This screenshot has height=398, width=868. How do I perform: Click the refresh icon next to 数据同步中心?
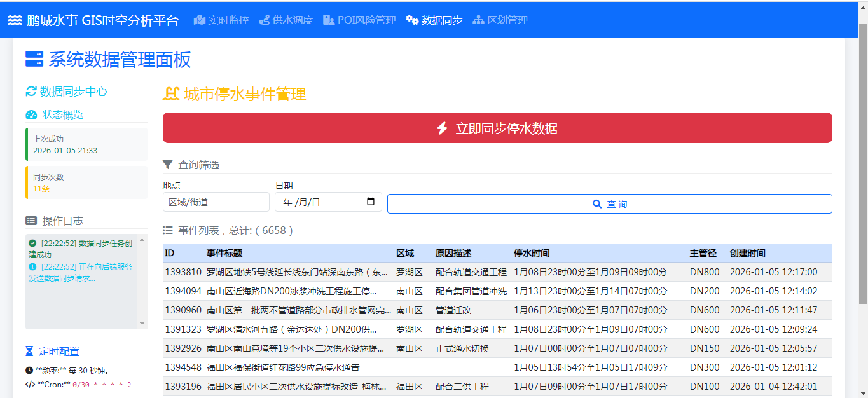click(x=30, y=92)
